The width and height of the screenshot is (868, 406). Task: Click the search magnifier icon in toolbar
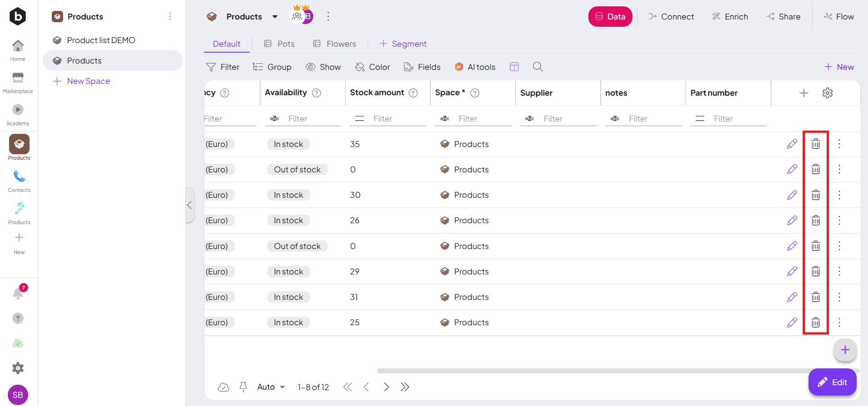(538, 67)
